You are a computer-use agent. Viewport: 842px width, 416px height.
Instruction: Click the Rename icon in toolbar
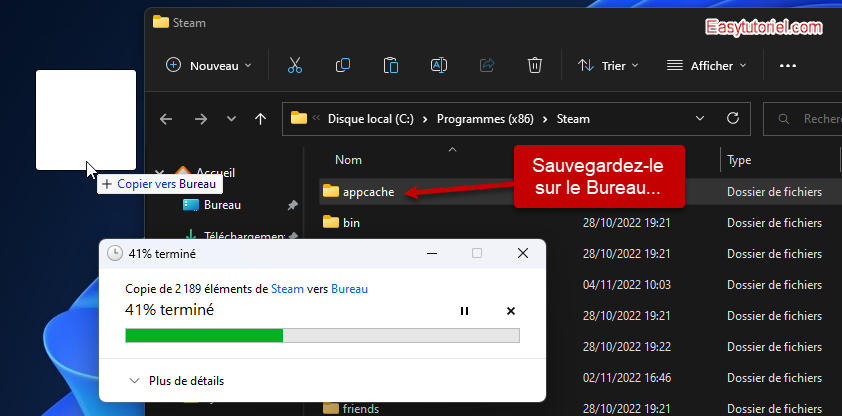click(x=439, y=65)
